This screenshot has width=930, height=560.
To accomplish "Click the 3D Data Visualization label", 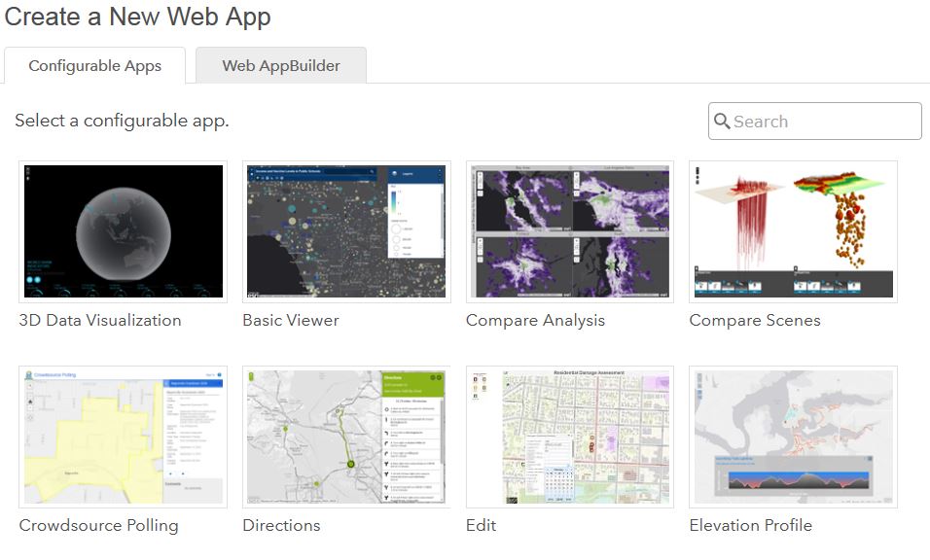I will [x=100, y=320].
